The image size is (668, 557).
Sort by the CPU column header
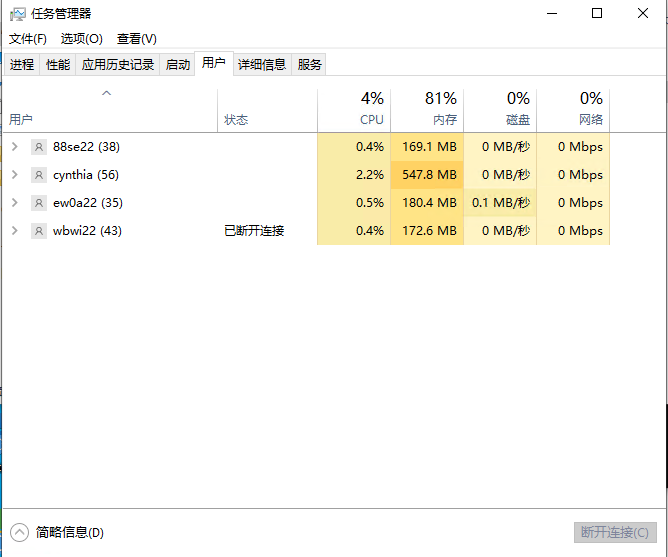[x=354, y=111]
